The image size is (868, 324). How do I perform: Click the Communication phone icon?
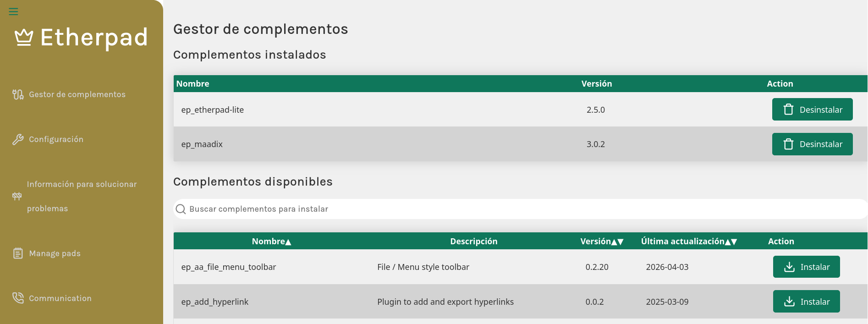(x=18, y=298)
